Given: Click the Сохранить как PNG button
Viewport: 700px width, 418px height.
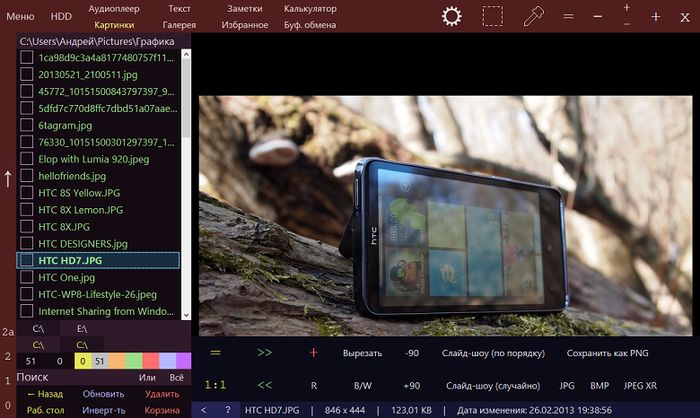Looking at the screenshot, I should (608, 353).
